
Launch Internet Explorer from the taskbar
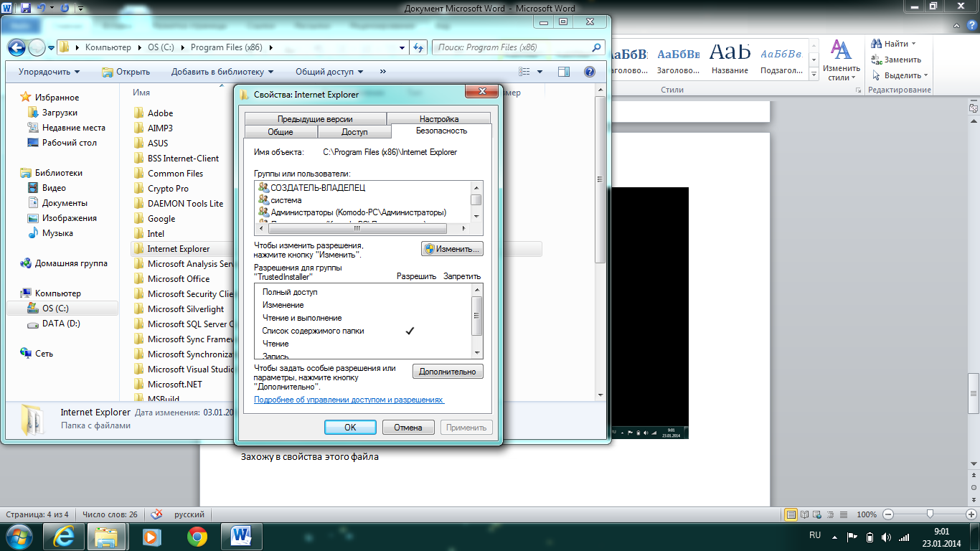pyautogui.click(x=64, y=536)
